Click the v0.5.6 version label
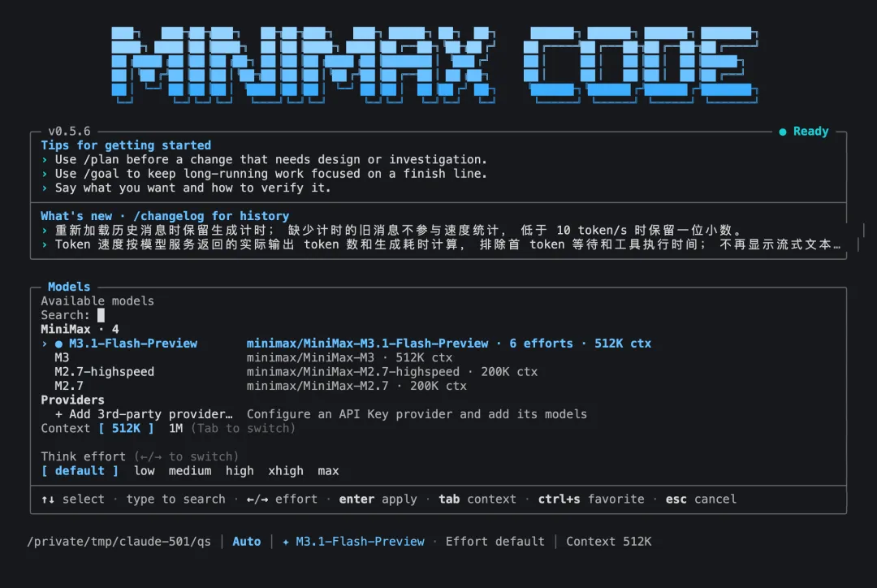877x588 pixels. pos(69,132)
